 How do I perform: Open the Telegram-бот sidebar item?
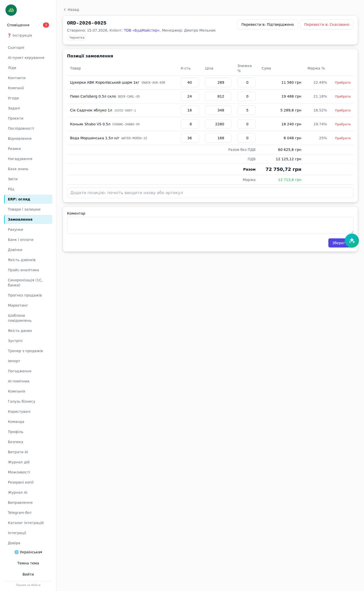28,513
